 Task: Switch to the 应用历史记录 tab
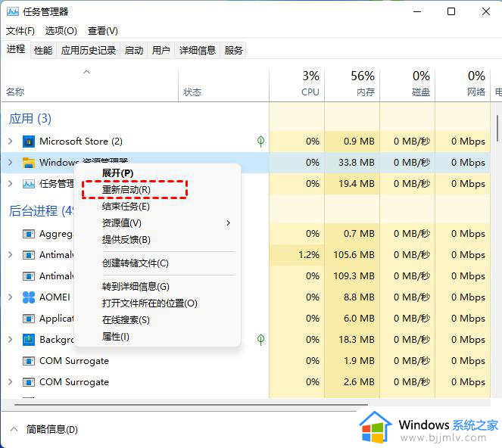[x=89, y=50]
